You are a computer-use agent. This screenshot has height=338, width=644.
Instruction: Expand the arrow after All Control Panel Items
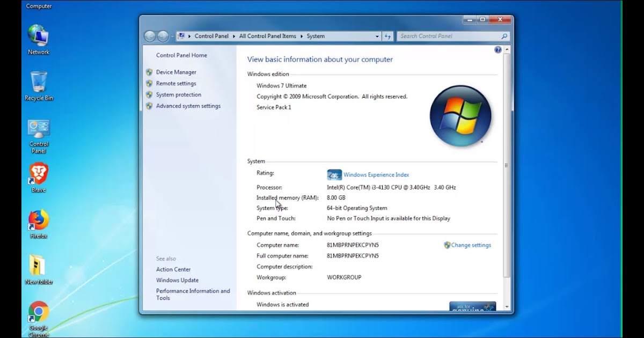tap(302, 36)
